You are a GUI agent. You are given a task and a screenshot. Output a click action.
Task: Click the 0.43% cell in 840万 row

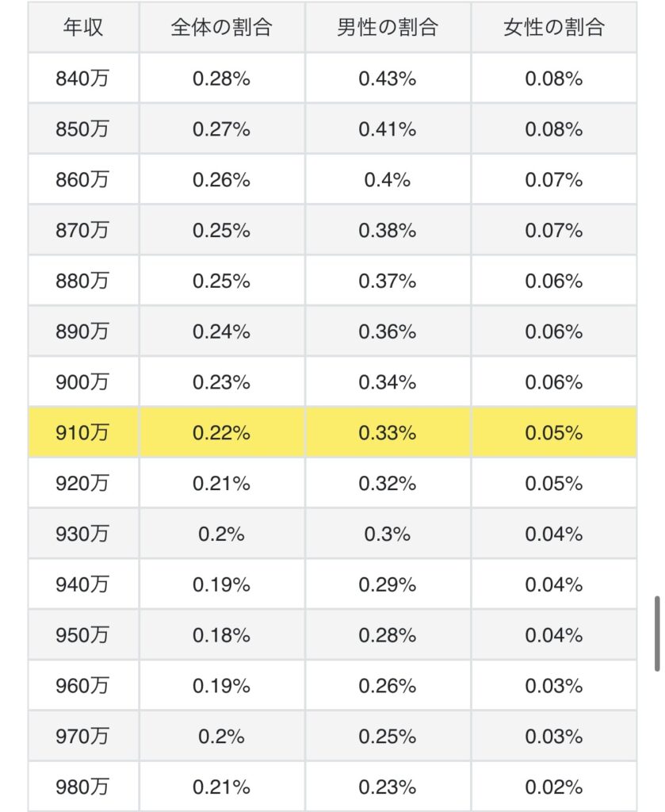coord(388,79)
